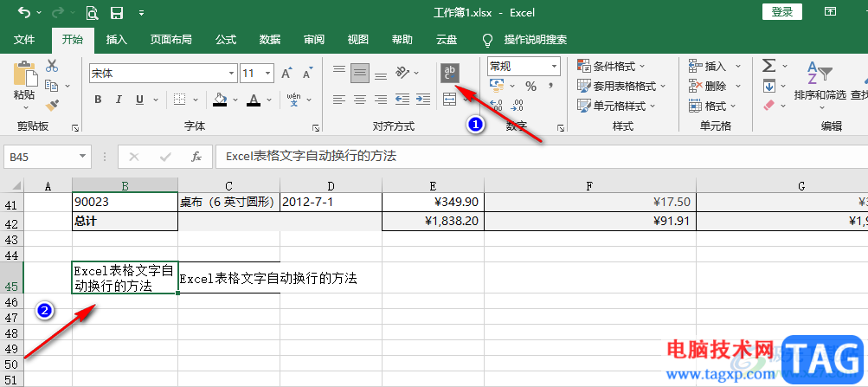Expand the Name Box dropdown arrow

click(x=82, y=158)
